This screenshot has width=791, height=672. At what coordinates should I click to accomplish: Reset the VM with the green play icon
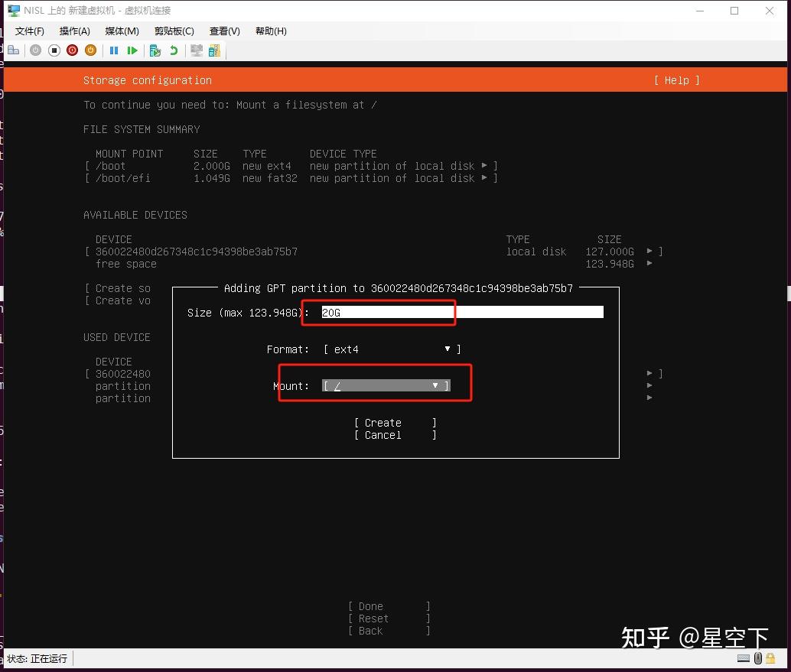[132, 50]
